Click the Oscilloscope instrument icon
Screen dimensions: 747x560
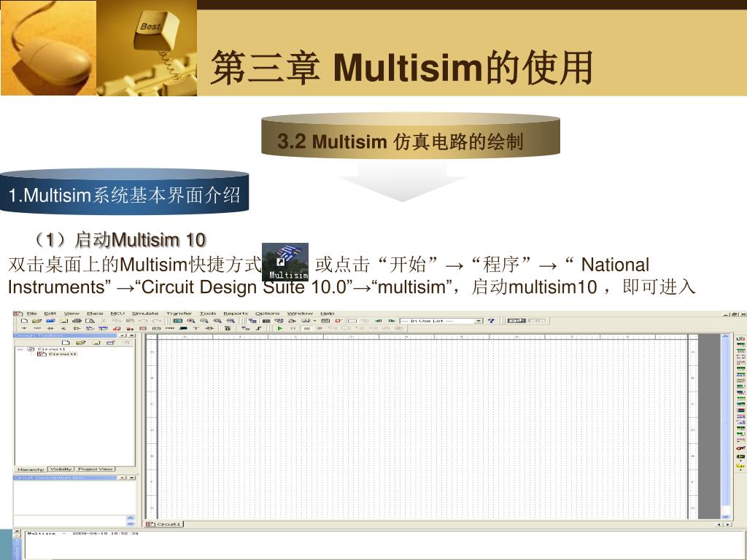click(741, 356)
